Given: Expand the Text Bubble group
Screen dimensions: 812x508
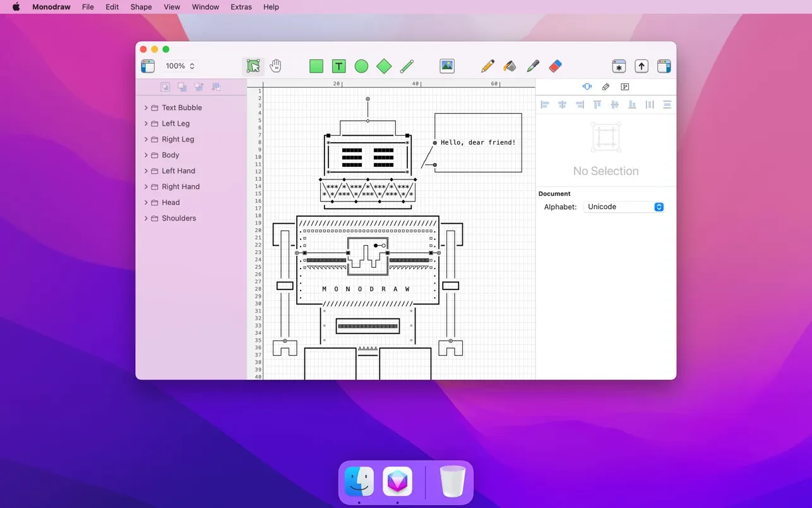Looking at the screenshot, I should pyautogui.click(x=146, y=108).
